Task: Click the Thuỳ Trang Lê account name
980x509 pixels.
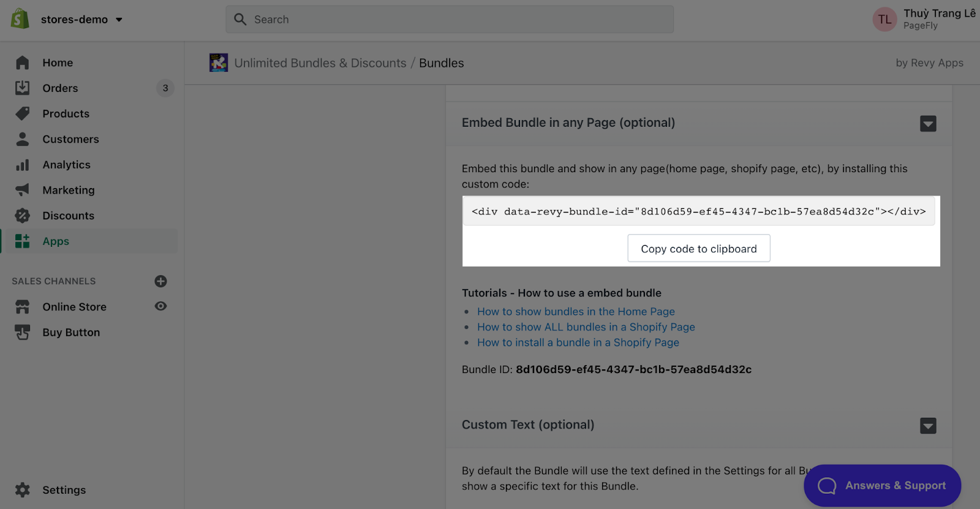Action: [x=939, y=13]
